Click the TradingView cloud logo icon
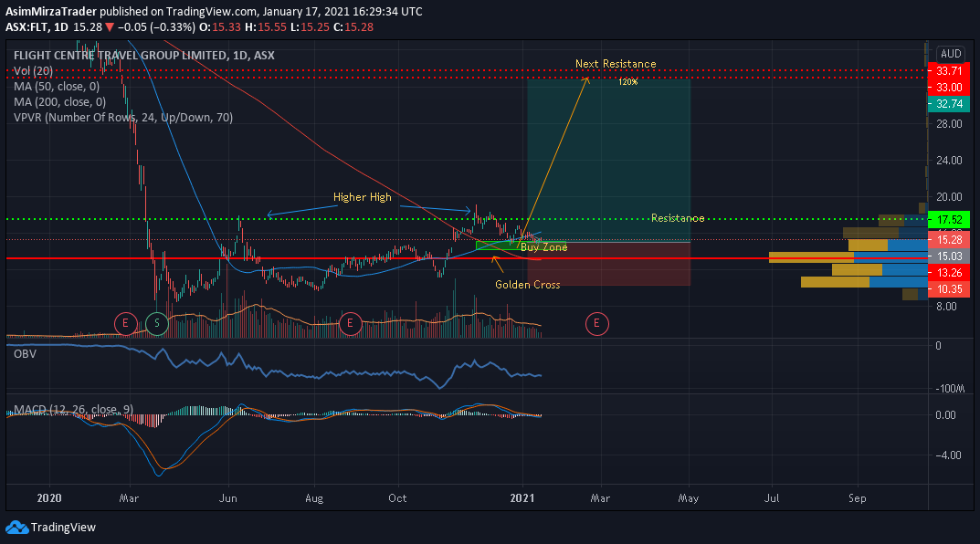 pyautogui.click(x=16, y=528)
